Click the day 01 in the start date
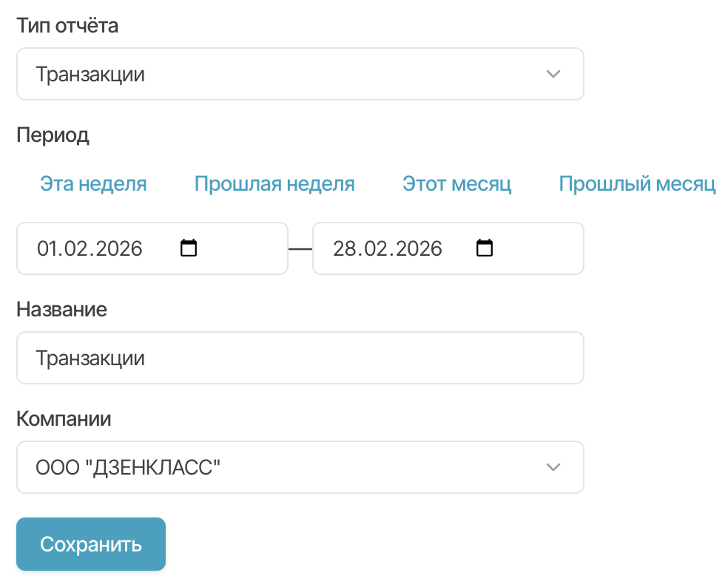This screenshot has height=584, width=728. tap(47, 248)
